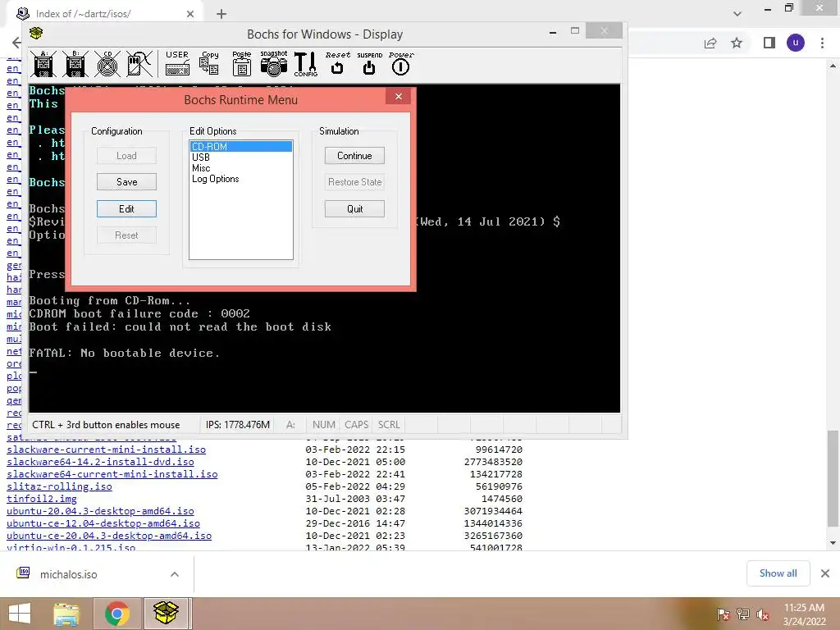The width and height of the screenshot is (840, 630).
Task: Close the Index of /~dartz/isos/ tab
Action: pyautogui.click(x=190, y=14)
